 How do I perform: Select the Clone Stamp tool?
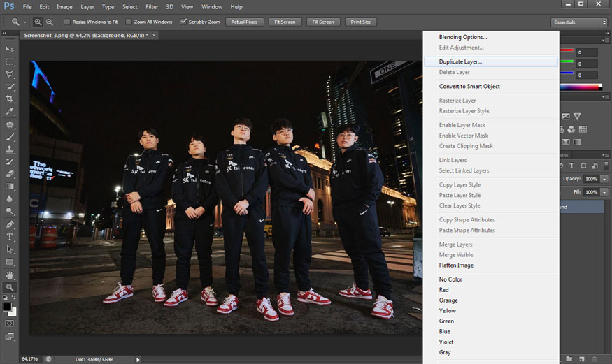(x=9, y=150)
